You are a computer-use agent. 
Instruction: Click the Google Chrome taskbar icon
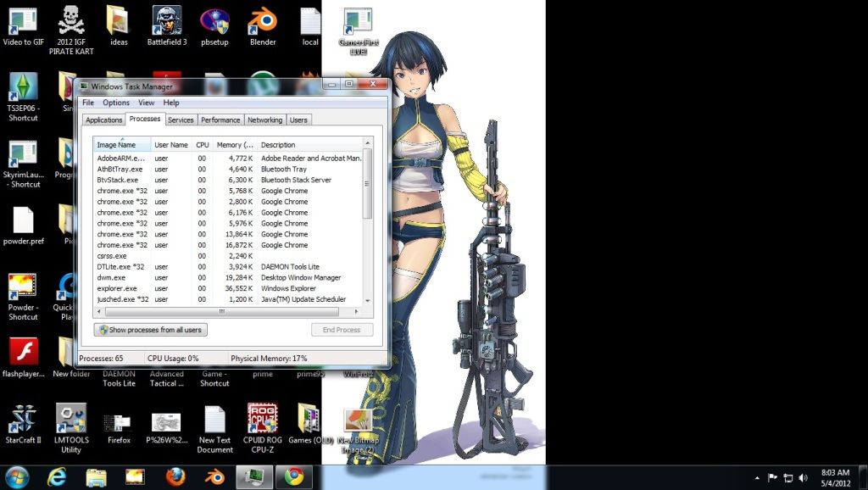(x=294, y=476)
